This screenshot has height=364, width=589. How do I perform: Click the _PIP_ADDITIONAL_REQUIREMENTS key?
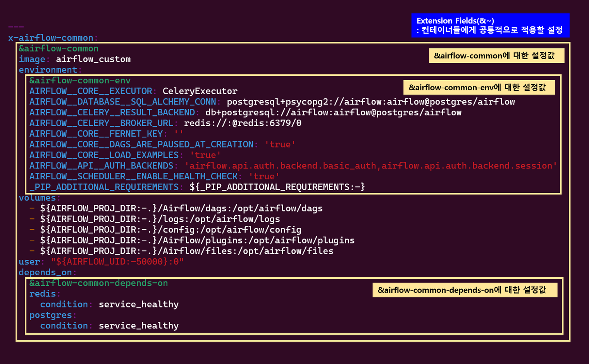point(104,187)
